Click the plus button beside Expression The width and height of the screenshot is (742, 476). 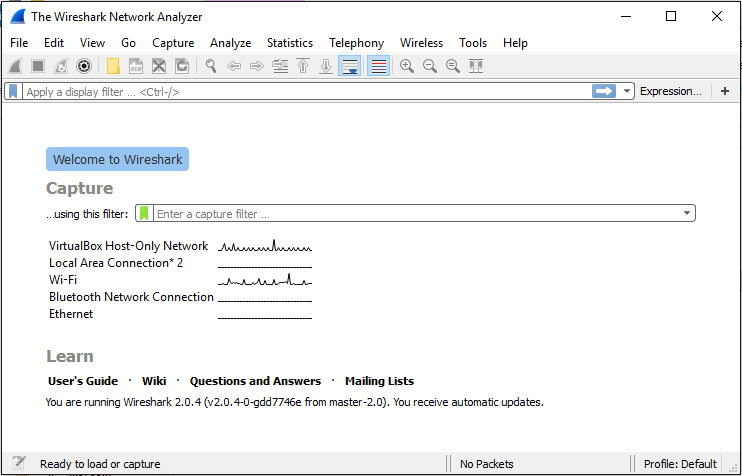[x=725, y=91]
